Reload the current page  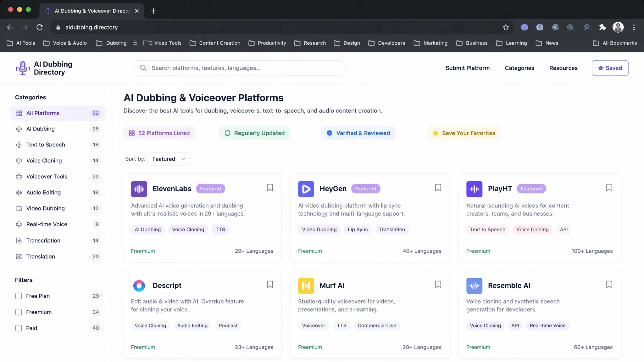coord(40,27)
